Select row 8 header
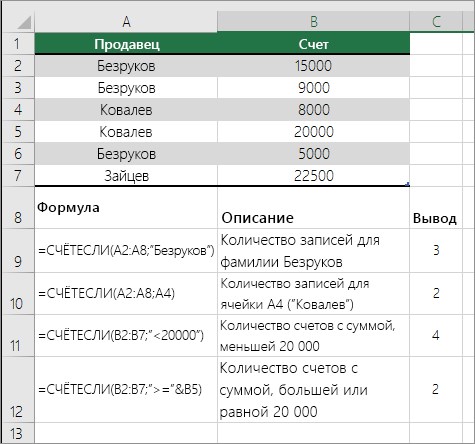Image resolution: width=475 pixels, height=444 pixels. click(17, 208)
